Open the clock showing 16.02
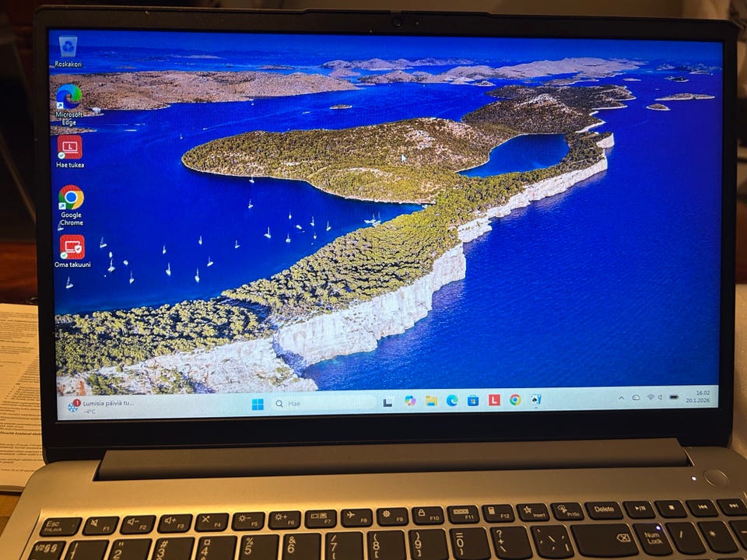The image size is (747, 560). [x=699, y=397]
